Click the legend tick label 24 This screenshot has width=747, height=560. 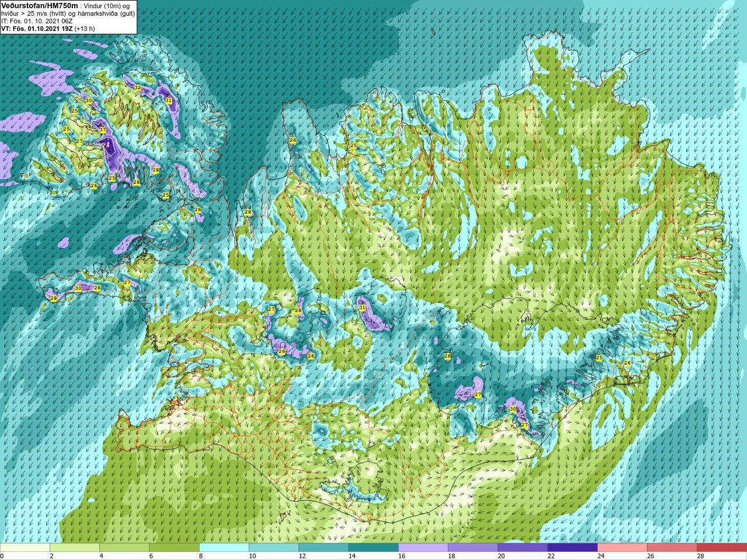(x=601, y=556)
